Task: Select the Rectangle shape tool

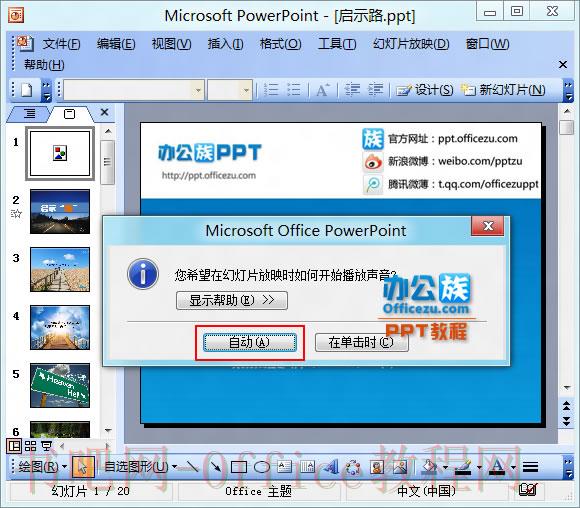Action: pyautogui.click(x=239, y=467)
